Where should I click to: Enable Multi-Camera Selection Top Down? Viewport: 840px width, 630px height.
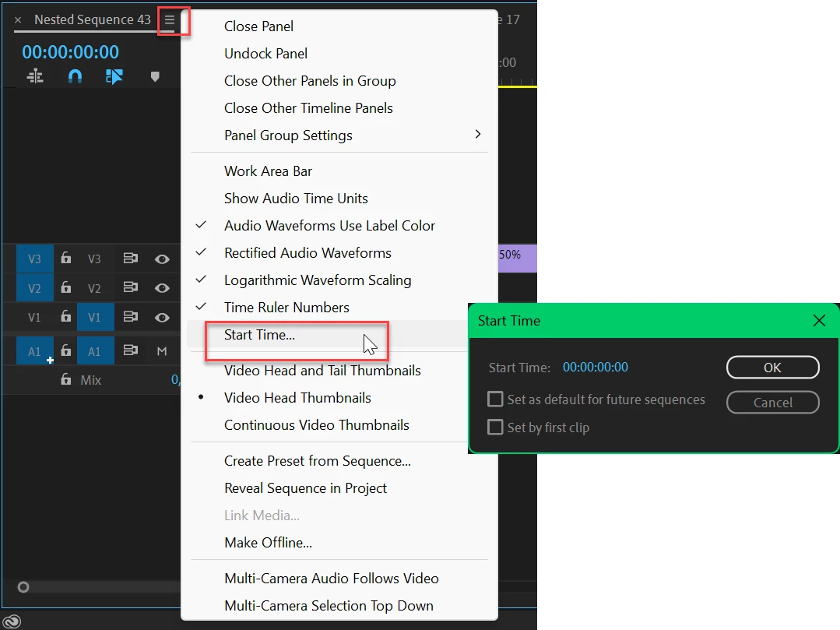pyautogui.click(x=339, y=607)
